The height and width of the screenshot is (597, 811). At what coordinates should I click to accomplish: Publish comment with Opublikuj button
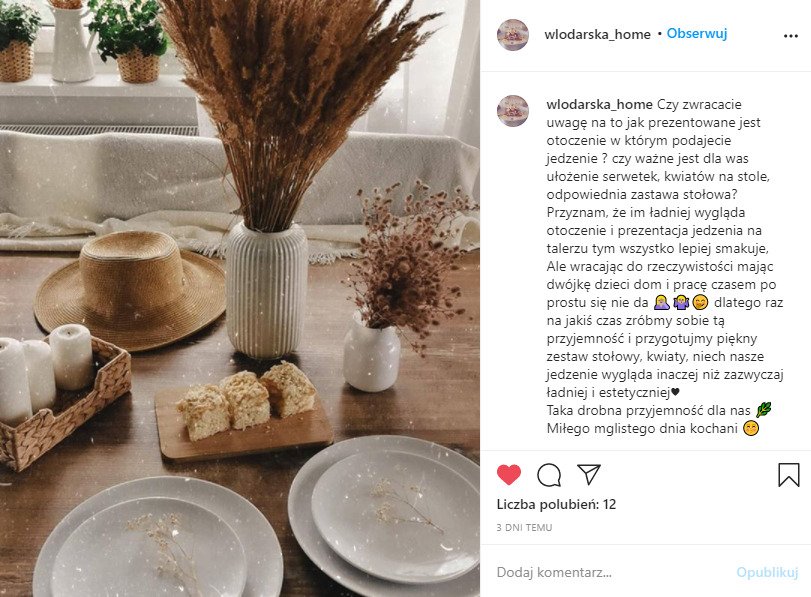(768, 572)
